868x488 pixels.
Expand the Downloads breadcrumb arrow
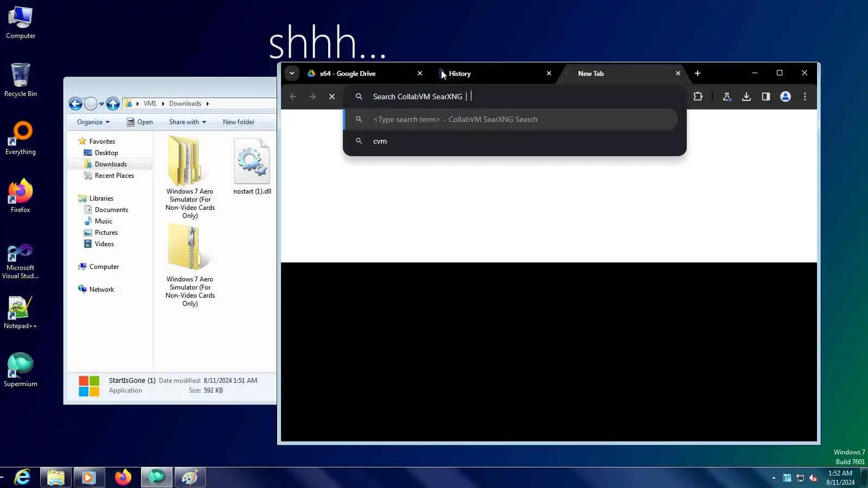(207, 104)
